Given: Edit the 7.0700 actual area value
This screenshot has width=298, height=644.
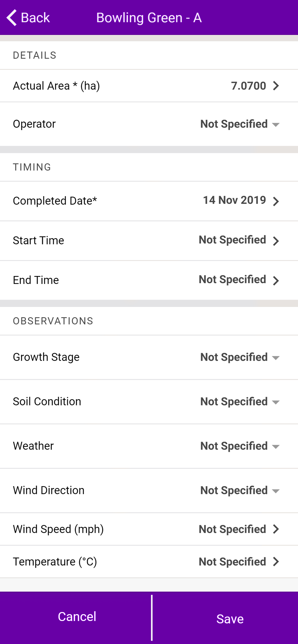Looking at the screenshot, I should point(248,86).
